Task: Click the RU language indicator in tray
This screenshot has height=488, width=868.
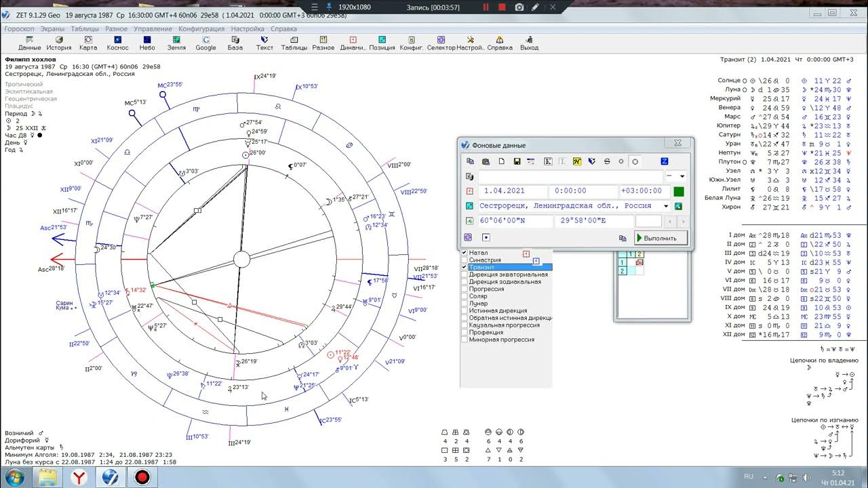Action: (x=749, y=476)
